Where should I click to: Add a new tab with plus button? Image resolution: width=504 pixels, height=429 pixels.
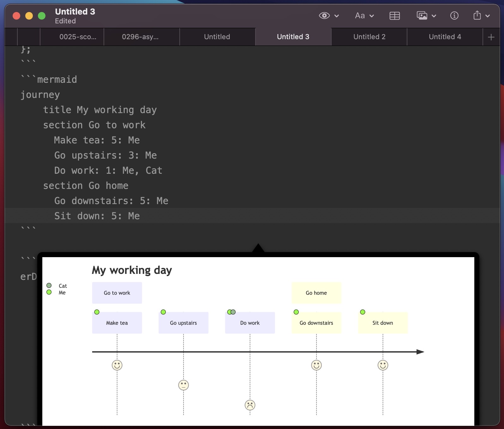tap(491, 37)
